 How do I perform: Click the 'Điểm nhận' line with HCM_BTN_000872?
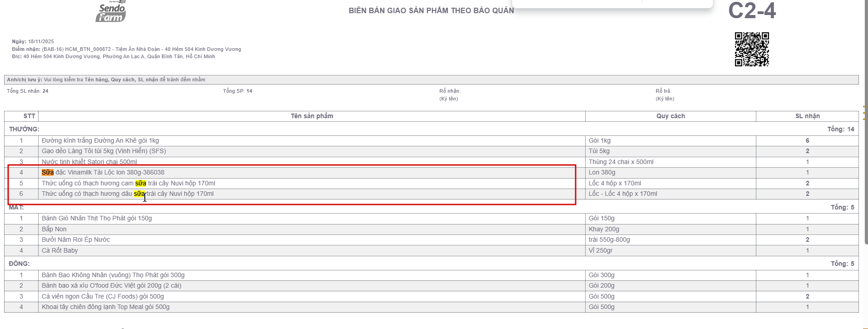pyautogui.click(x=126, y=49)
